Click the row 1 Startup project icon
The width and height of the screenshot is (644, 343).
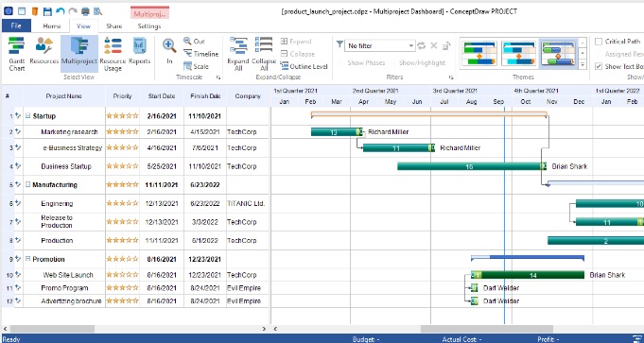coord(18,116)
